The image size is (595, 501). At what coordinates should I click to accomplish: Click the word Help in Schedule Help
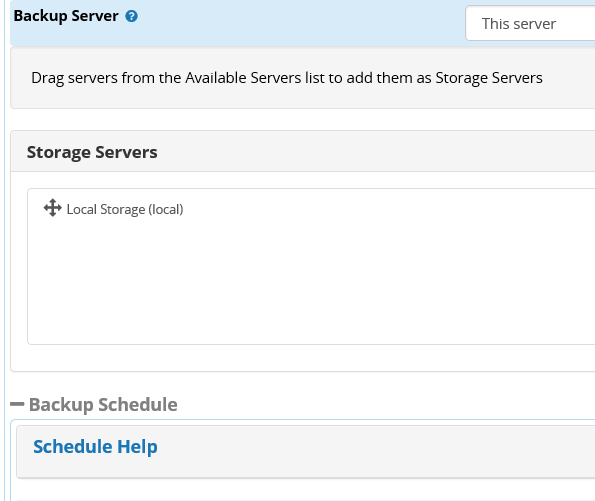137,447
